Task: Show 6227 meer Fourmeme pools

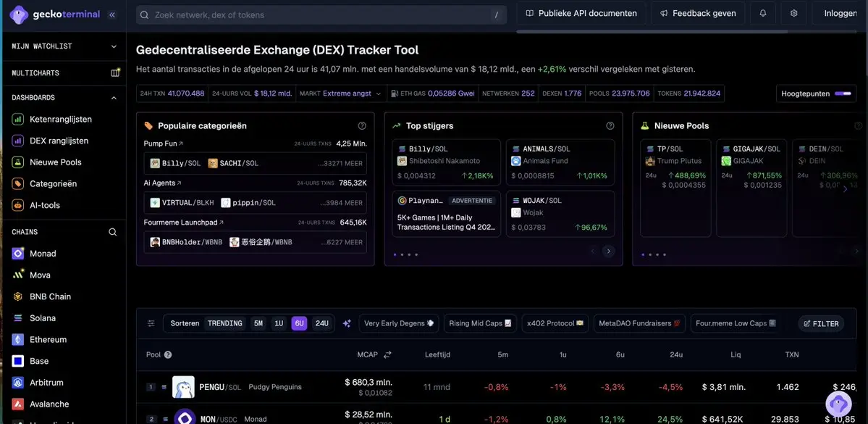Action: pos(342,242)
